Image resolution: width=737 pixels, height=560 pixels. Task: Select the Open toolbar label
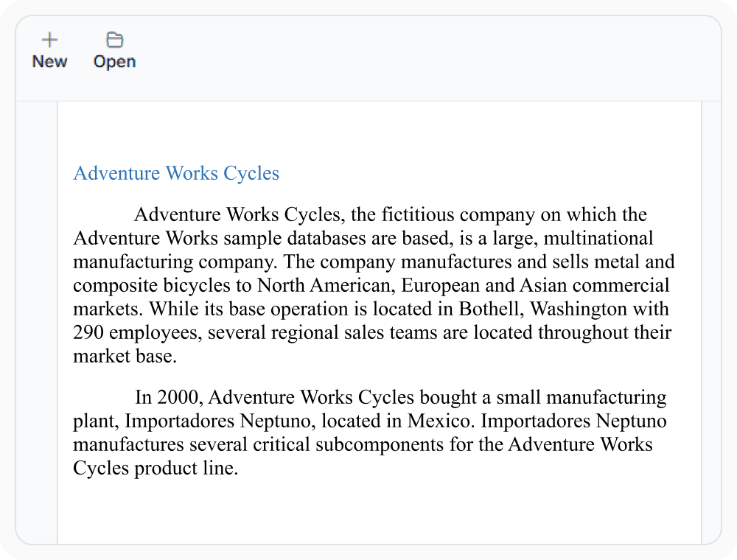(x=114, y=62)
